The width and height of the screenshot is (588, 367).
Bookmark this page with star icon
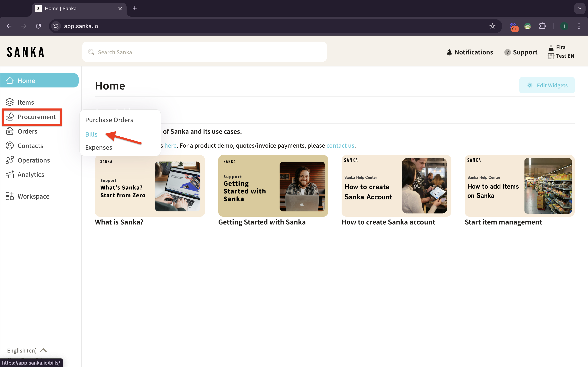pos(492,26)
